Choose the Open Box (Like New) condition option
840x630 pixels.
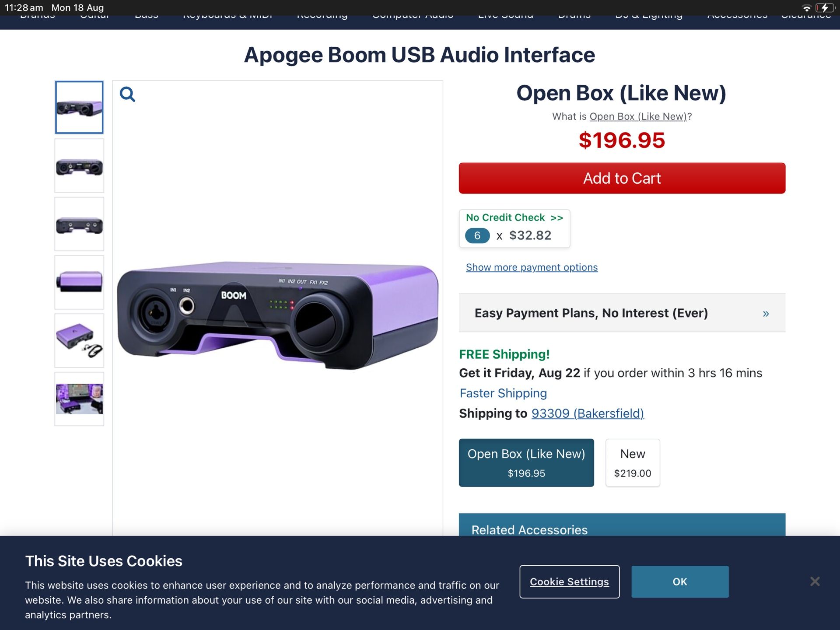click(x=526, y=462)
